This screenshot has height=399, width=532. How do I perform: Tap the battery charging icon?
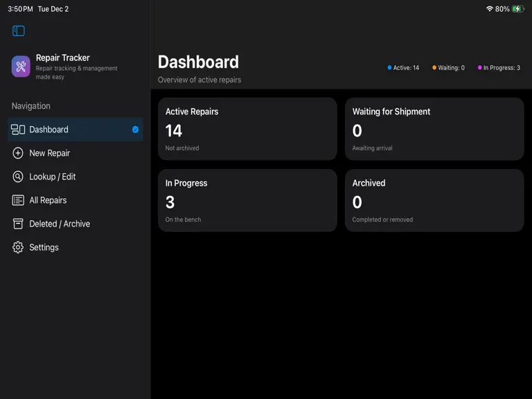[517, 9]
